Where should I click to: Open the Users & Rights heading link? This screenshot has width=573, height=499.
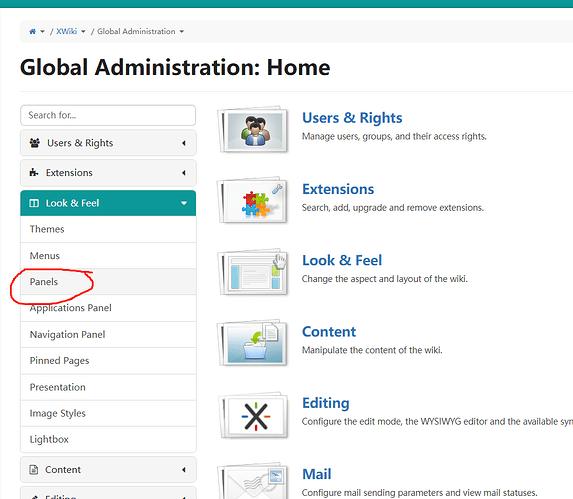tap(352, 118)
